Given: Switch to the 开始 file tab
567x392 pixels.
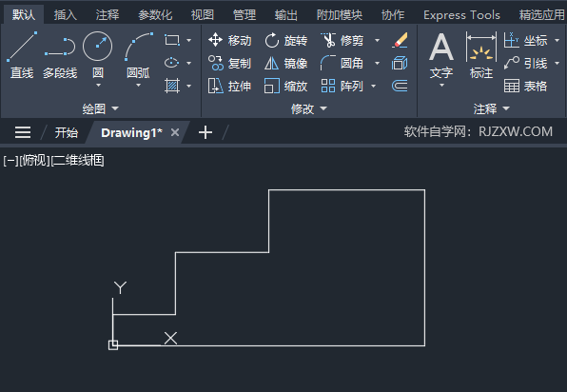Looking at the screenshot, I should pos(67,132).
